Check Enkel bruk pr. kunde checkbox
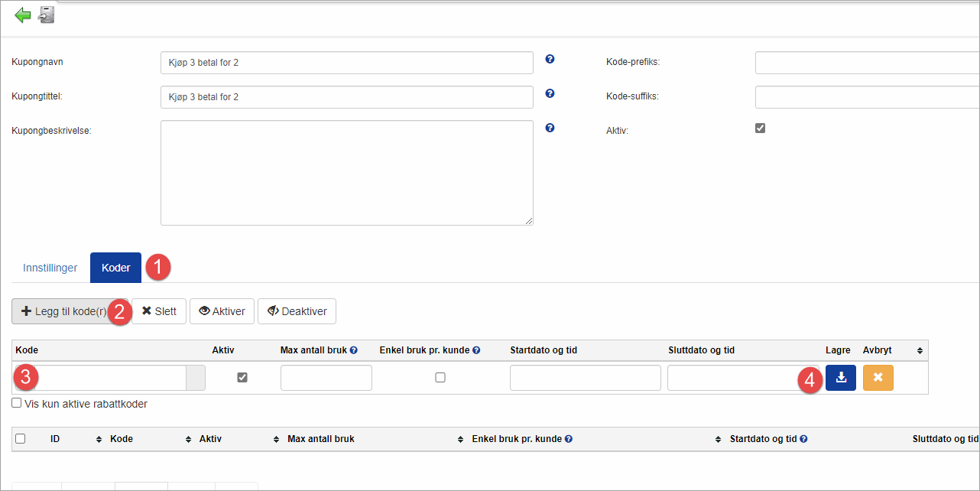The width and height of the screenshot is (980, 491). tap(440, 378)
